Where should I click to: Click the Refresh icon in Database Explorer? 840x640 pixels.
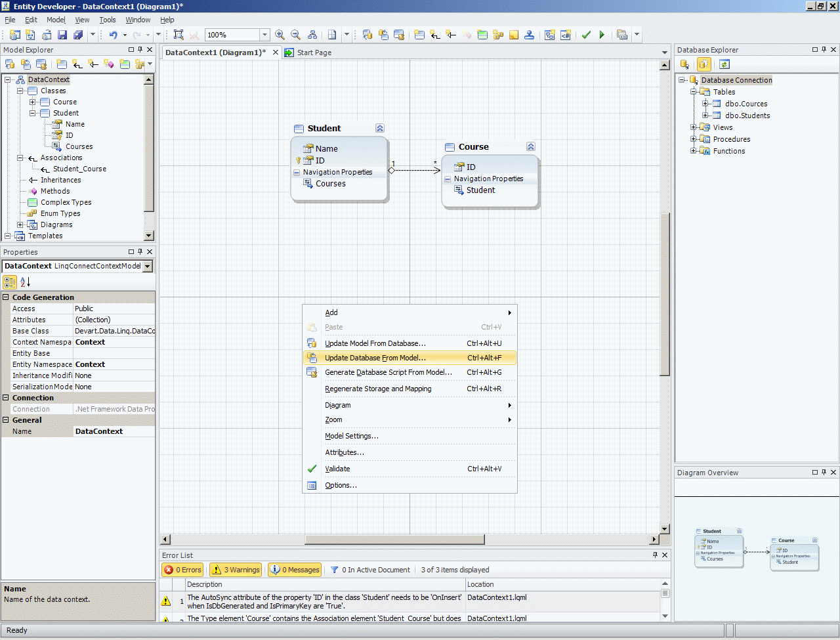click(724, 64)
